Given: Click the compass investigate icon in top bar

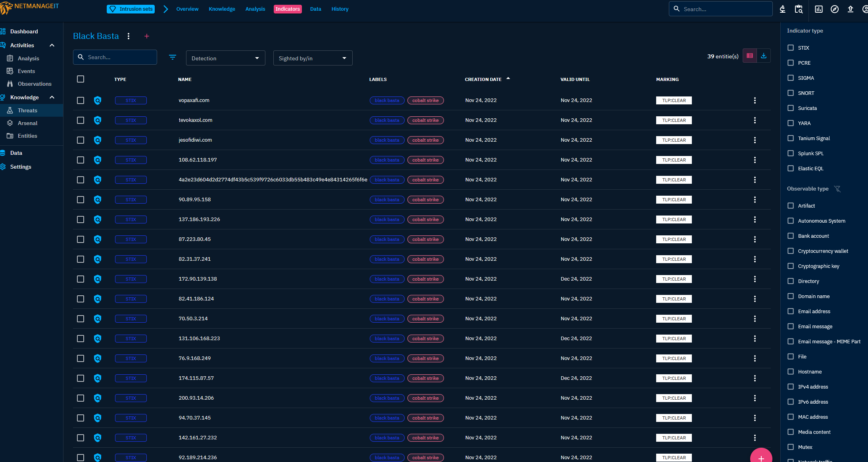Looking at the screenshot, I should (835, 9).
